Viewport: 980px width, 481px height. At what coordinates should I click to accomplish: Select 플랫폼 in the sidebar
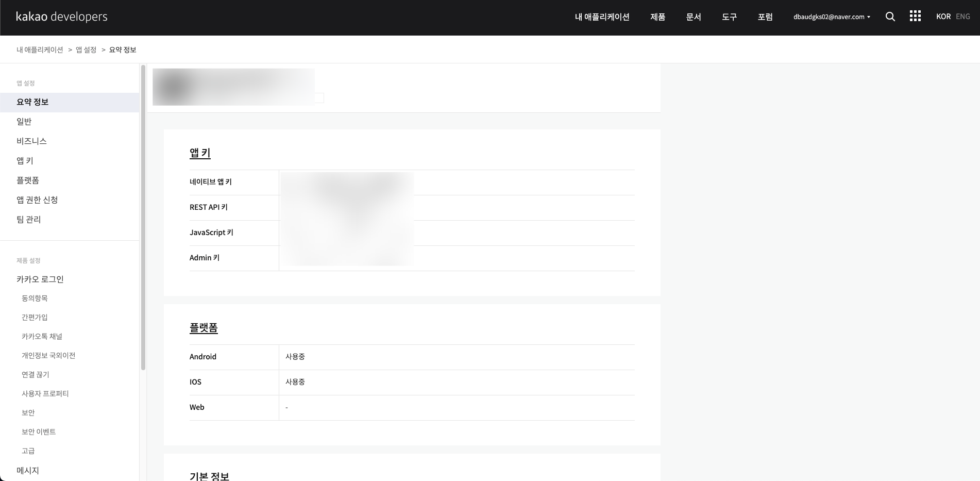tap(70, 180)
